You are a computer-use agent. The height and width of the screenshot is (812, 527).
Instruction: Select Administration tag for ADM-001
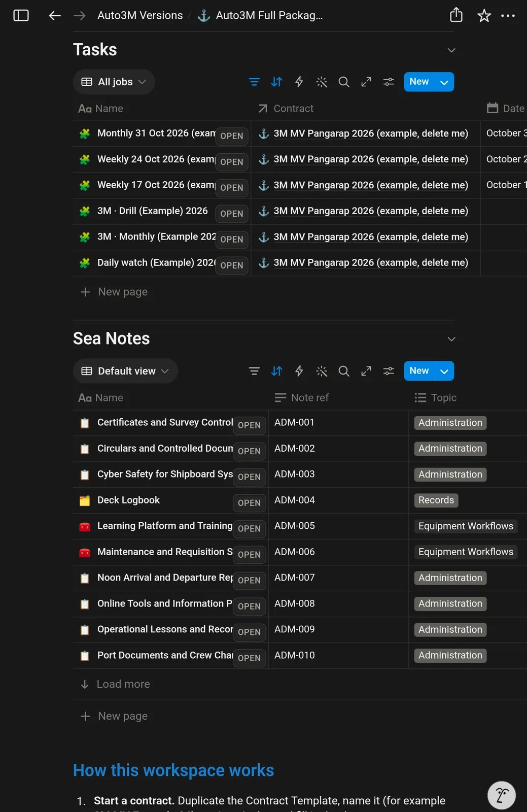(450, 423)
